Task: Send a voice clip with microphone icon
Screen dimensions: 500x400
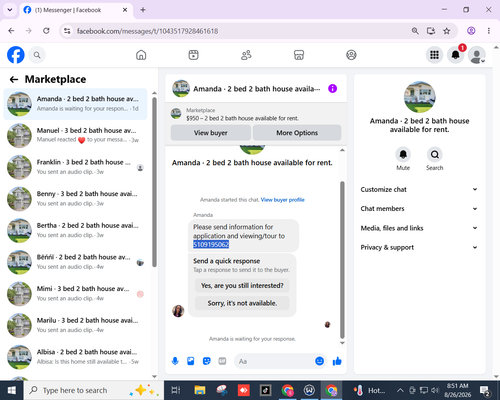Action: tap(175, 361)
